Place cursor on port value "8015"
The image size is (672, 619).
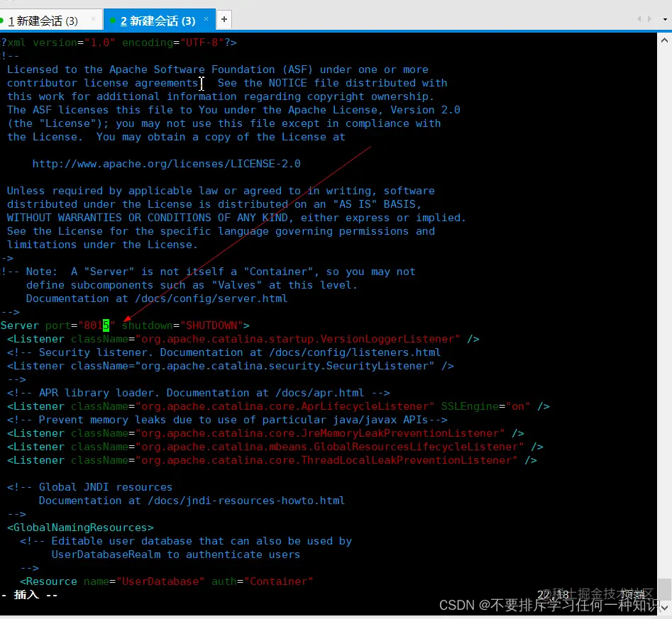point(97,325)
